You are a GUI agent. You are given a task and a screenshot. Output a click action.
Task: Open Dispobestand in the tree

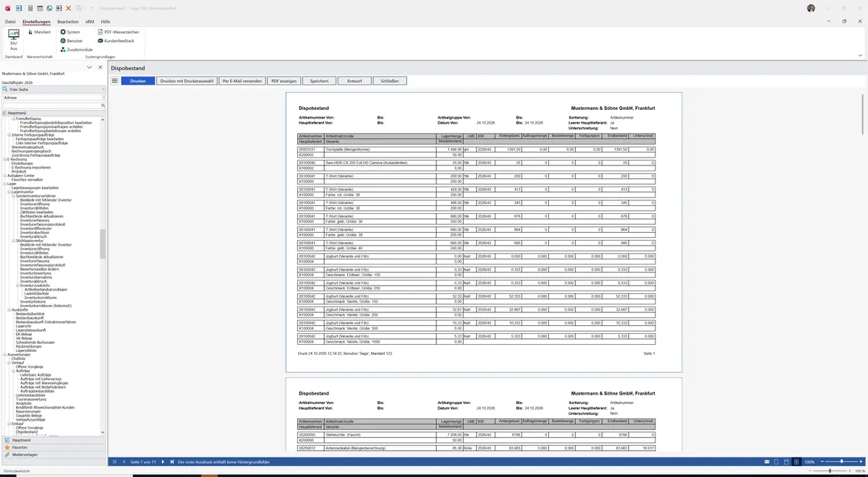(x=26, y=432)
